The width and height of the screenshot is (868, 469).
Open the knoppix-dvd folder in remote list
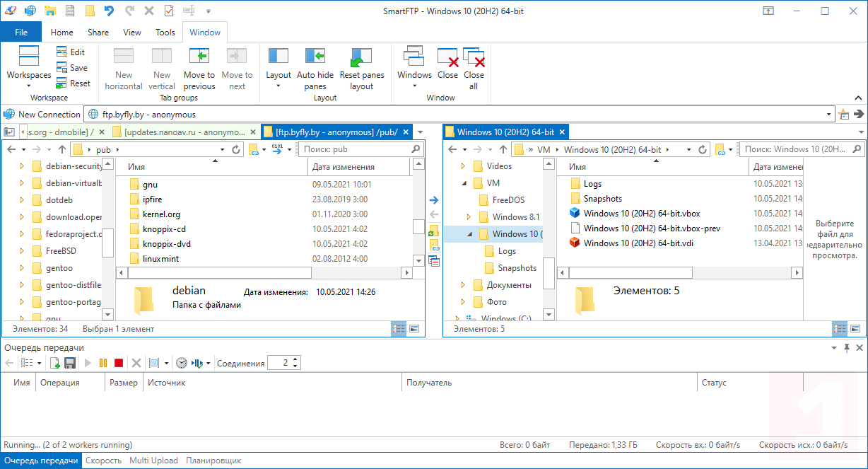point(166,244)
